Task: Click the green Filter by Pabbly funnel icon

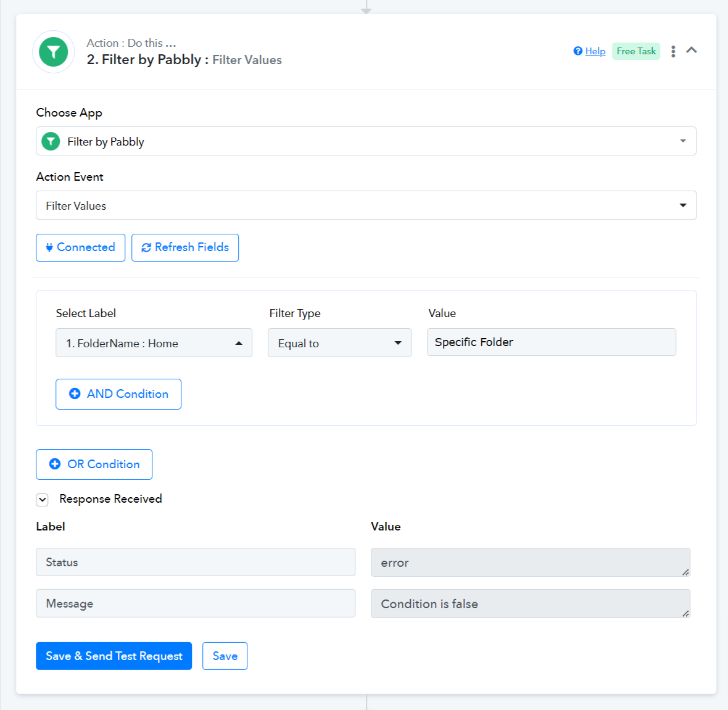Action: click(x=54, y=52)
